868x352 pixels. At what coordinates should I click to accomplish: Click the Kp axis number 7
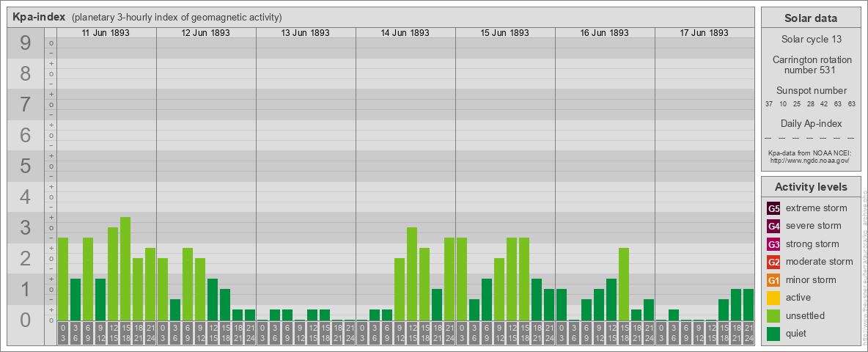(26, 105)
